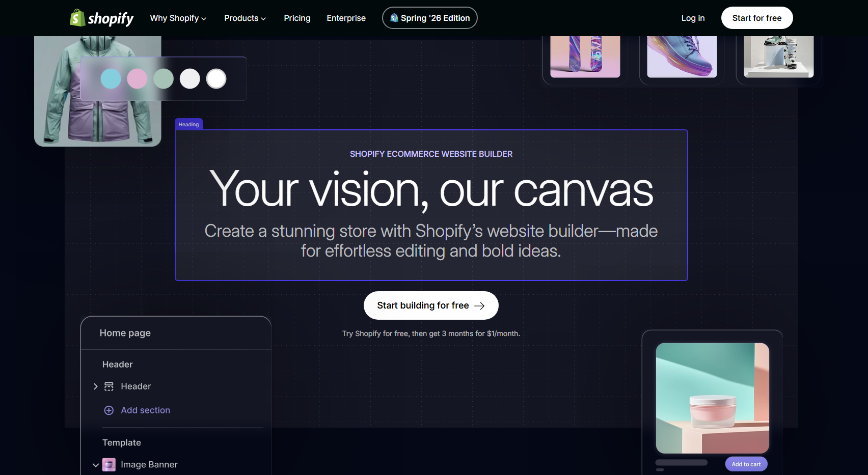868x475 pixels.
Task: Open the Why Shopify menu
Action: [x=178, y=18]
